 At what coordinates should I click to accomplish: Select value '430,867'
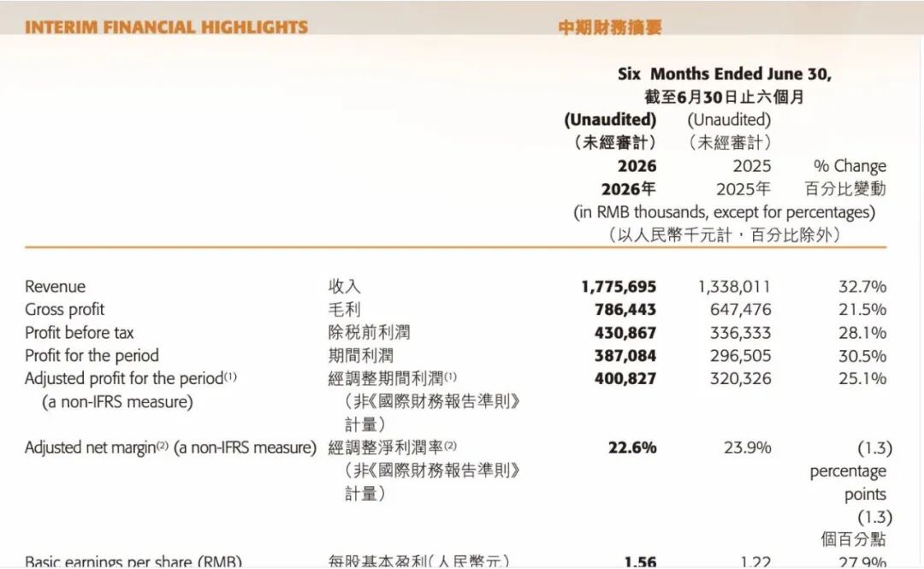pyautogui.click(x=625, y=333)
